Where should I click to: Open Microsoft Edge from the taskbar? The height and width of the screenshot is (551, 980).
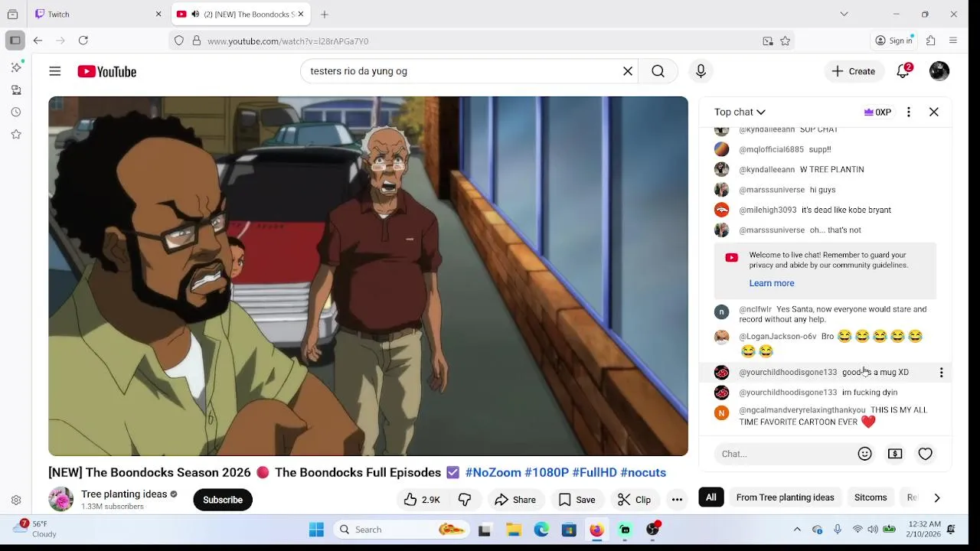pos(541,530)
